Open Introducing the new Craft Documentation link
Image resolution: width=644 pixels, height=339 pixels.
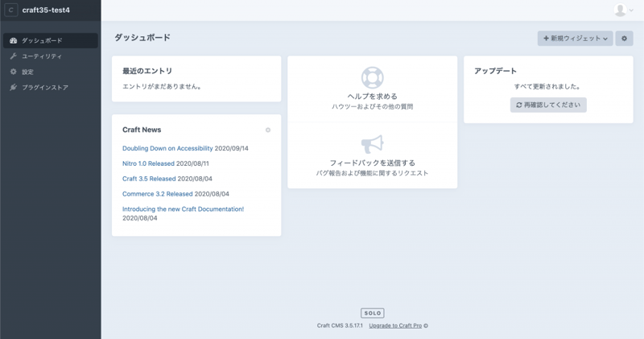pos(183,209)
